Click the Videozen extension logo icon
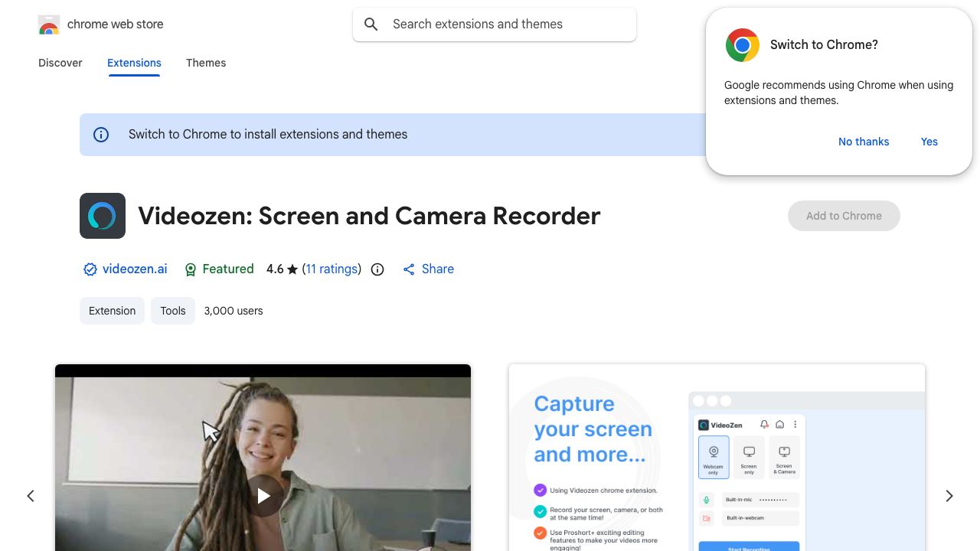Screen dimensions: 980x551 [103, 216]
